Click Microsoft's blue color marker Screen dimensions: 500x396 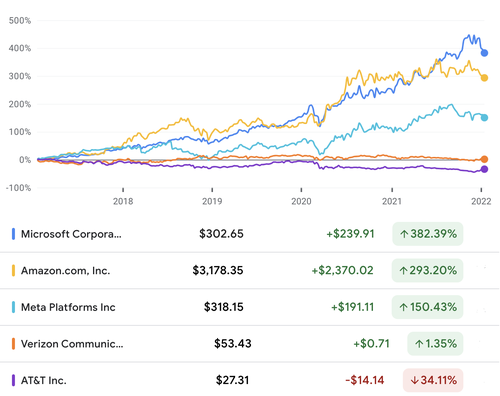[x=13, y=234]
